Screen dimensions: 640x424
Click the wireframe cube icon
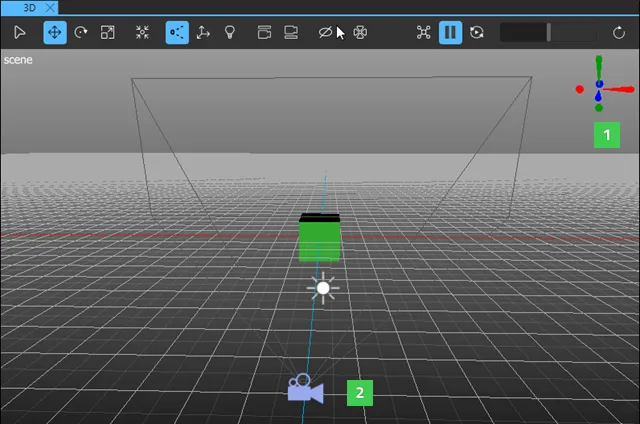tap(360, 32)
